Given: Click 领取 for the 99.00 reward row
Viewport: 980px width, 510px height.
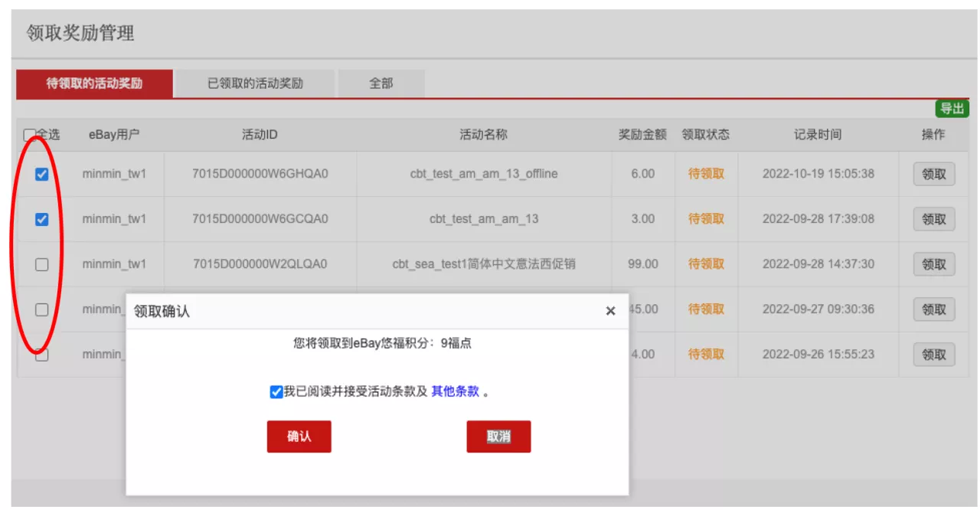Looking at the screenshot, I should point(933,264).
